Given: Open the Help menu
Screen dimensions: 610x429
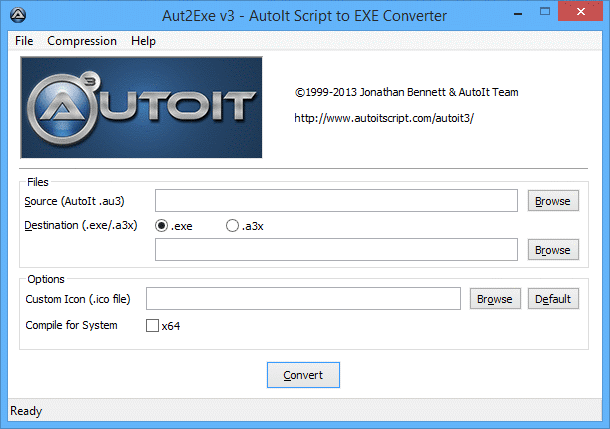Looking at the screenshot, I should (x=143, y=41).
